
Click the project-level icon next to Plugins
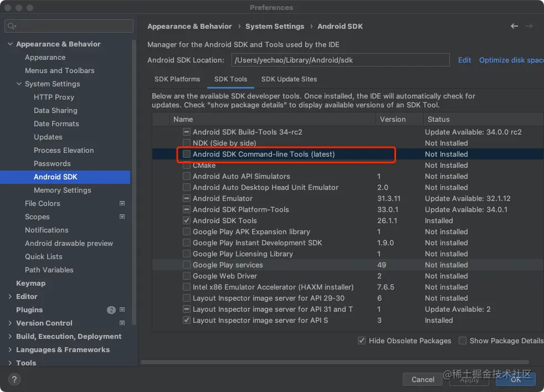click(122, 310)
